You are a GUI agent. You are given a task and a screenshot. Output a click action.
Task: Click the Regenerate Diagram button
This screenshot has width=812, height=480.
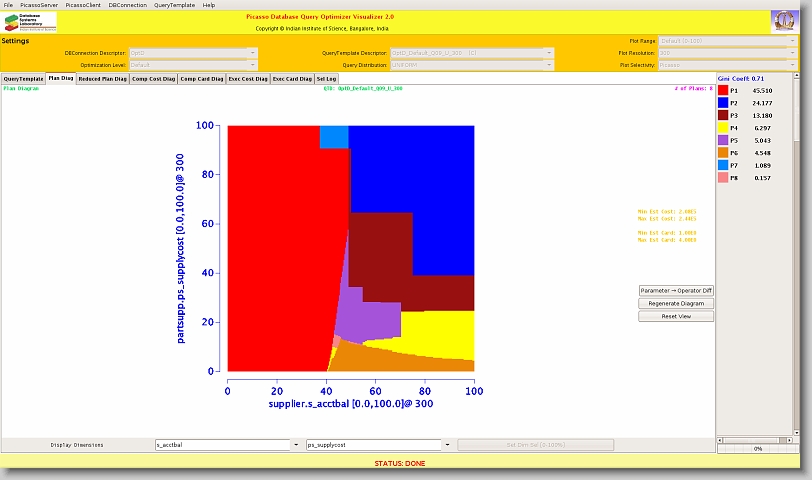click(x=676, y=303)
